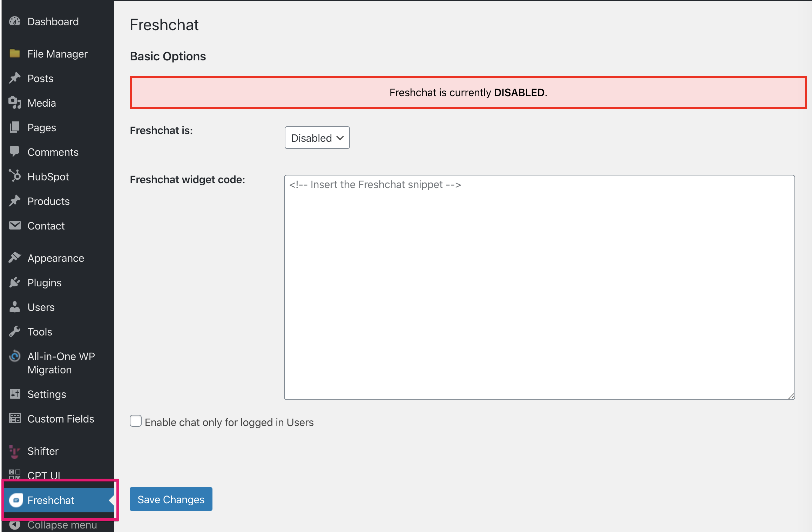Viewport: 812px width, 532px height.
Task: Click the Settings sliders icon
Action: tap(15, 394)
